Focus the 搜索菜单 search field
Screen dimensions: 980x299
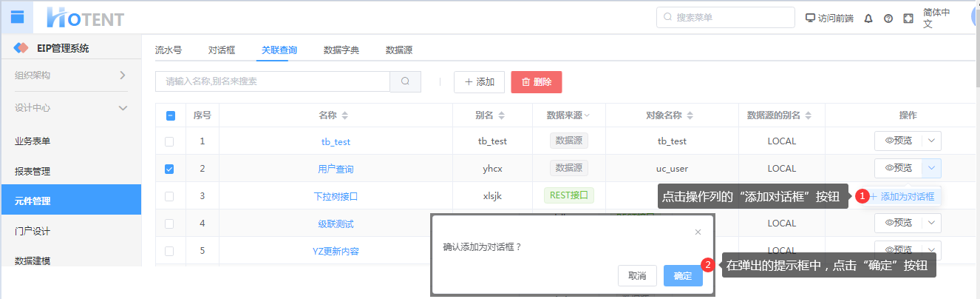724,17
